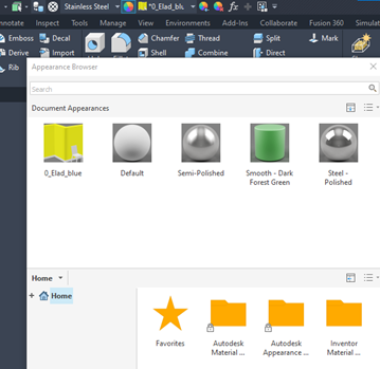380x369 pixels.
Task: Open the Inventor Material folder
Action: tap(344, 328)
